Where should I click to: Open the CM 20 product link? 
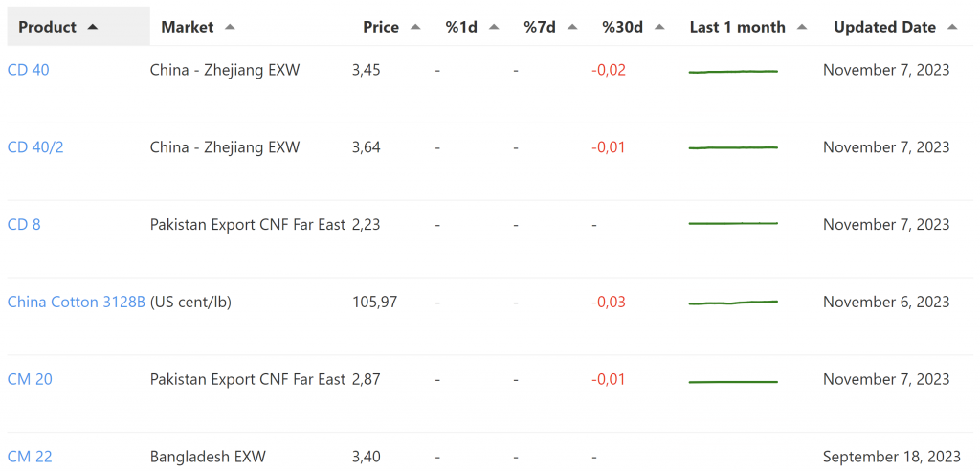coord(30,380)
